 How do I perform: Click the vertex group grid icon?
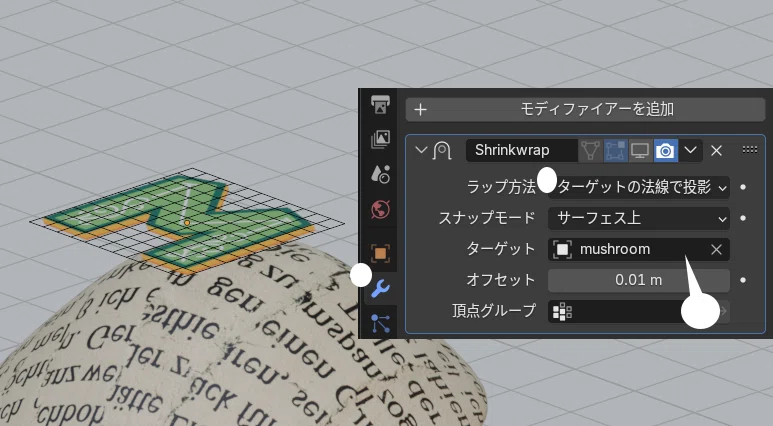(562, 312)
